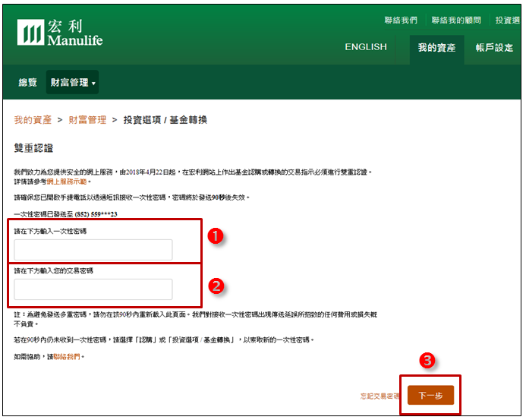Open the 忘記交易密碼 link

point(380,396)
